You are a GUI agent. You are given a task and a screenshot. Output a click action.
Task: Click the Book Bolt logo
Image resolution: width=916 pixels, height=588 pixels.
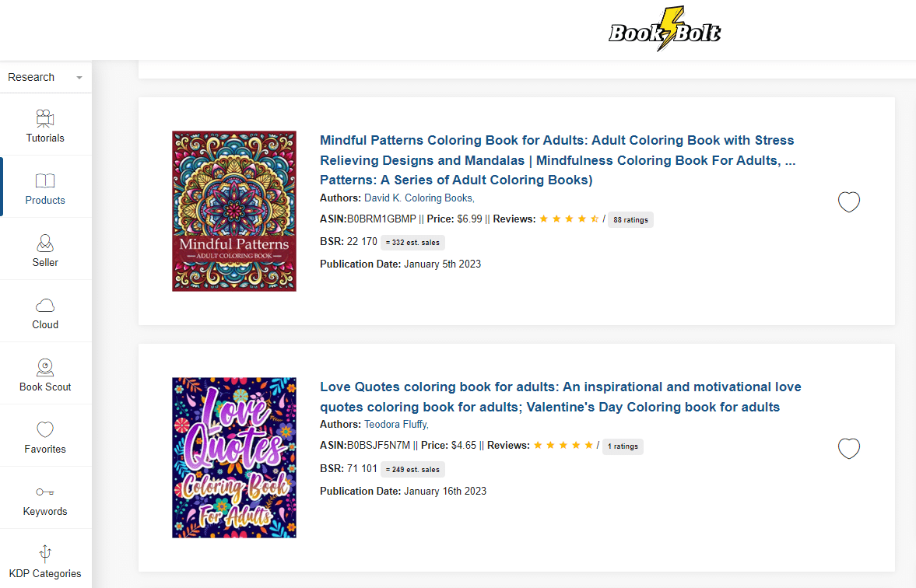664,30
